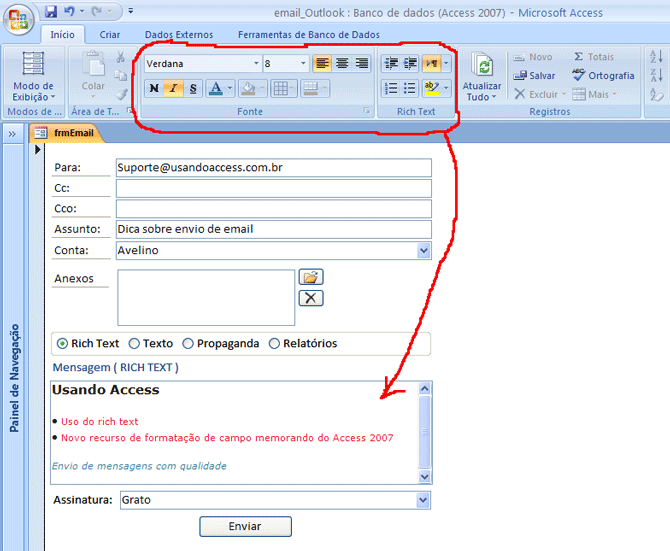Open the Dados Externos ribbon tab
Image resolution: width=670 pixels, height=551 pixels.
(179, 35)
